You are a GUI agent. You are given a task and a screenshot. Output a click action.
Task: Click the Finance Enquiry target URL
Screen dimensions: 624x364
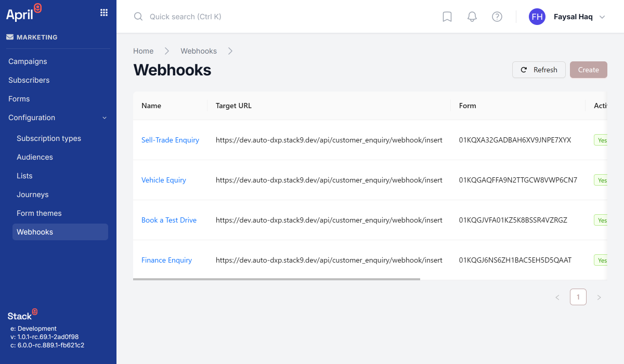click(329, 260)
